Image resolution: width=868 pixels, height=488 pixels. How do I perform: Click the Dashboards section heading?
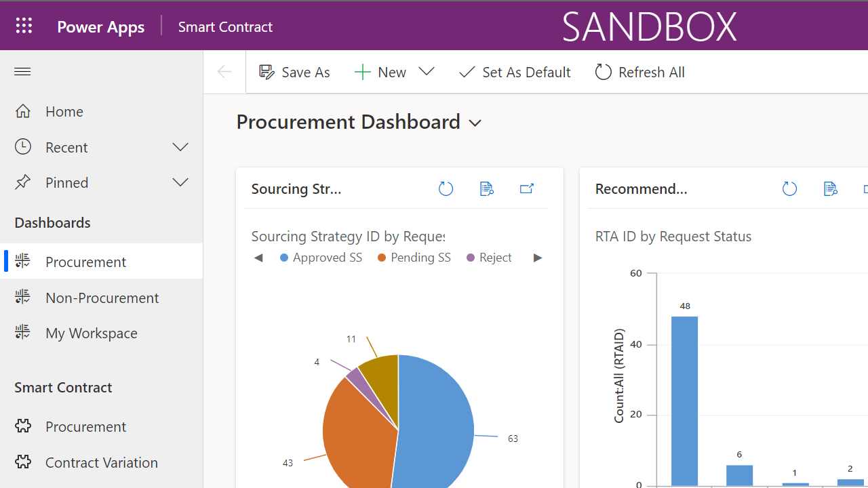coord(52,223)
